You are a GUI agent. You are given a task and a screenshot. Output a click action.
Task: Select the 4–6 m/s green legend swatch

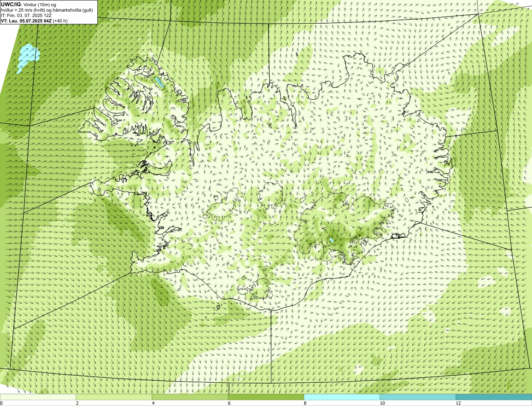pos(190,397)
